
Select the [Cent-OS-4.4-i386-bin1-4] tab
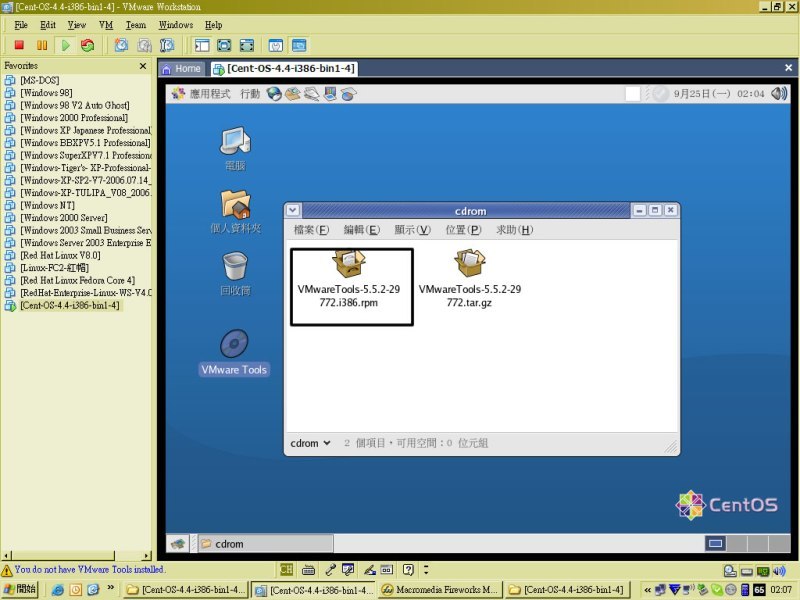(x=284, y=69)
